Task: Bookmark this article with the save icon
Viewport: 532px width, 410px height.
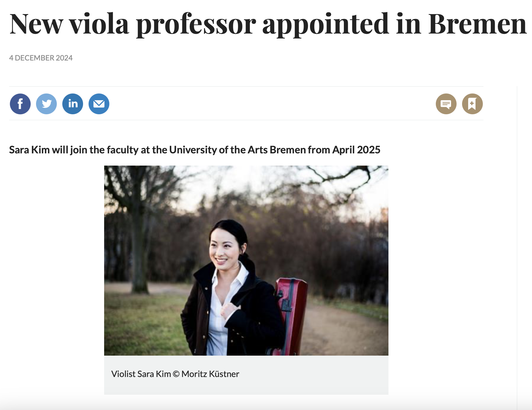Action: pyautogui.click(x=472, y=104)
